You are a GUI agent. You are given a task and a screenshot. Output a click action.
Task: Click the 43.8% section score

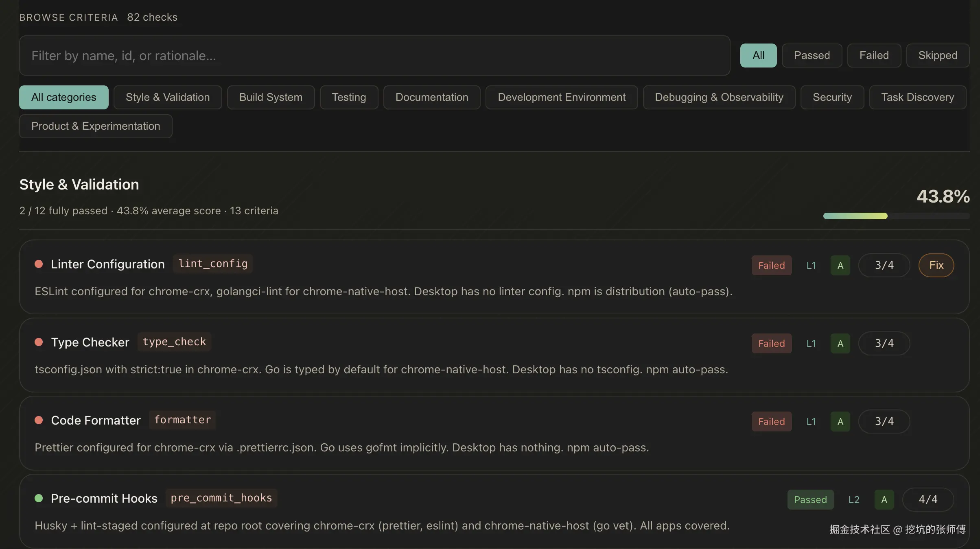[943, 196]
